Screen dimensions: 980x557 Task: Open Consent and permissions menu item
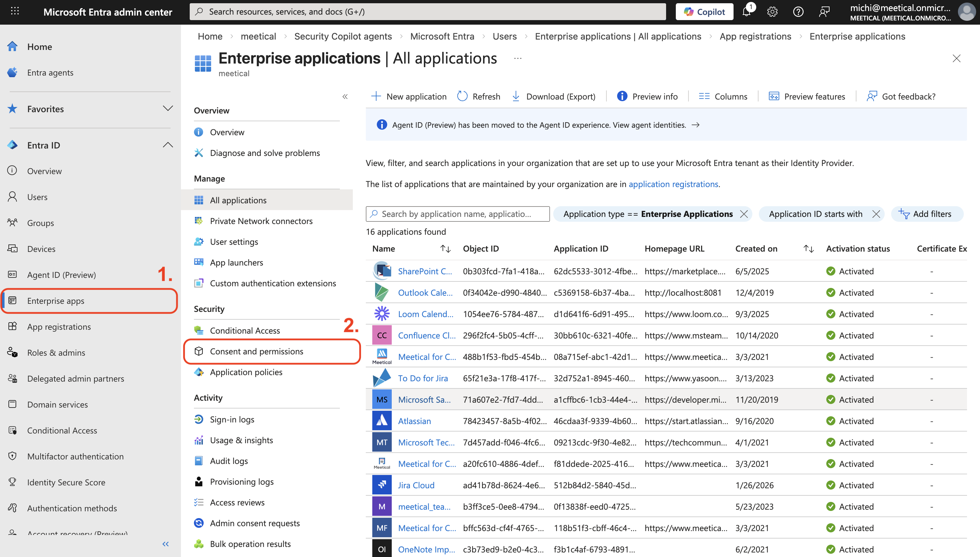[256, 351]
